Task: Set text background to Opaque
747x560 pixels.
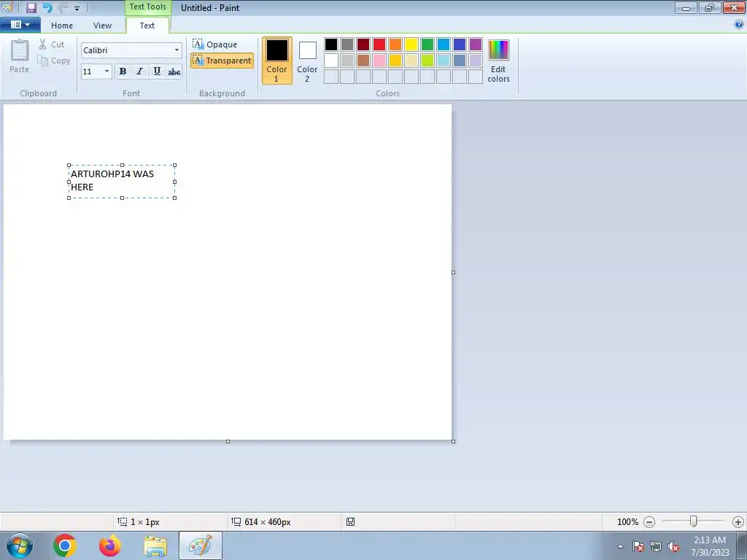Action: pyautogui.click(x=215, y=44)
